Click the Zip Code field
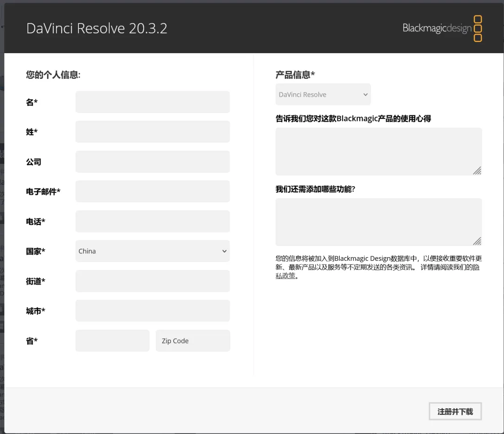 click(193, 341)
